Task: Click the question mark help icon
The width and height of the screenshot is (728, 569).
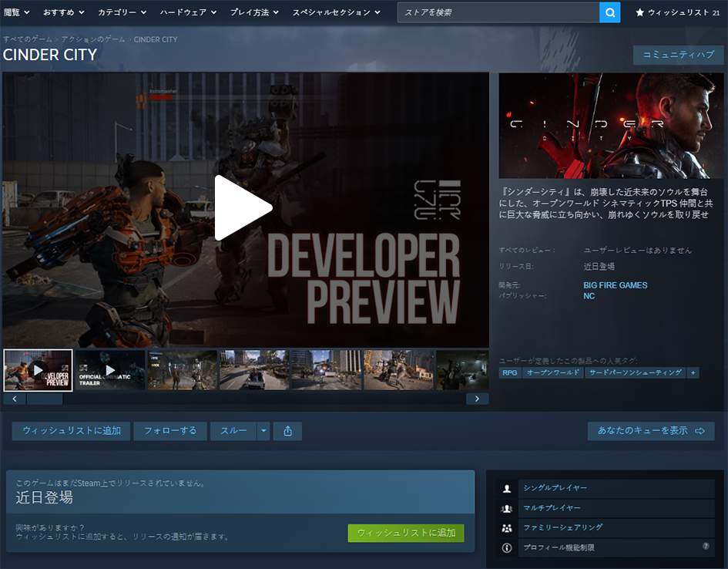Action: coord(706,546)
